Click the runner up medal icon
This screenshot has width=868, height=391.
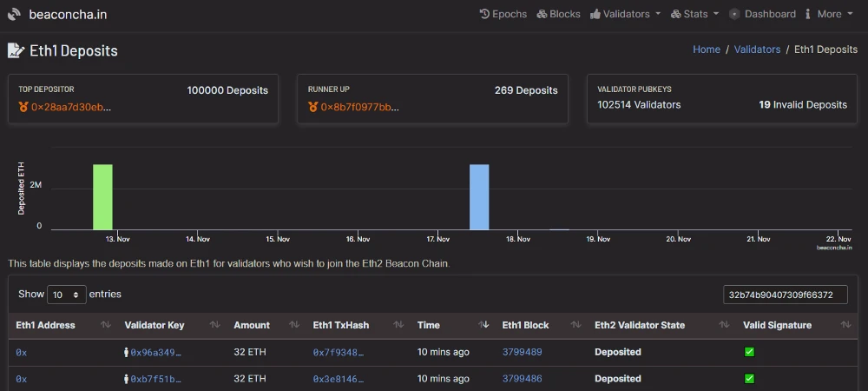pyautogui.click(x=312, y=107)
